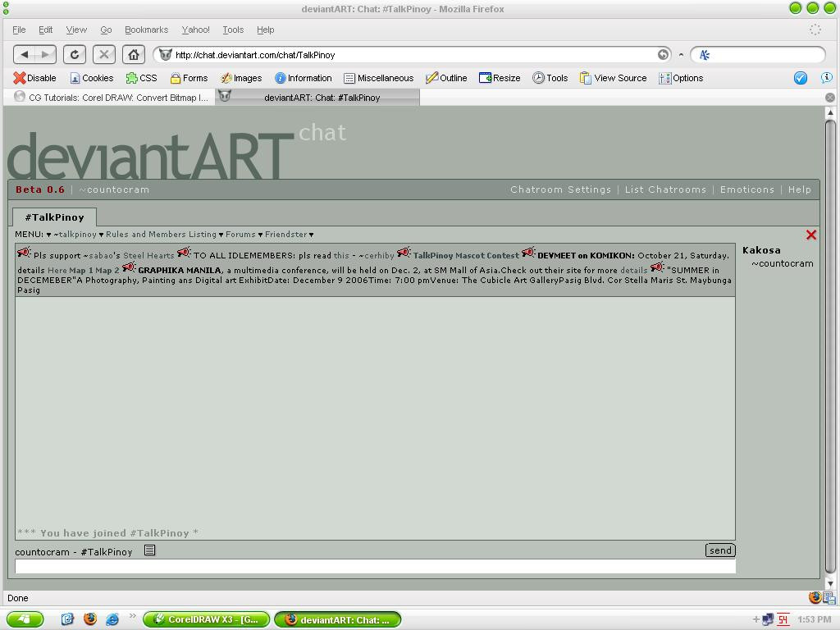
Task: Click the URL address bar
Action: coord(413,55)
